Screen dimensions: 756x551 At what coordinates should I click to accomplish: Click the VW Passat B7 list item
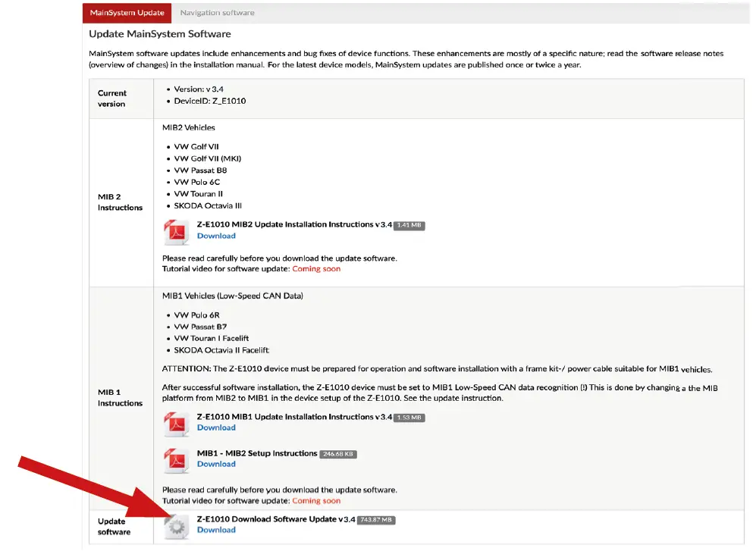pos(200,327)
